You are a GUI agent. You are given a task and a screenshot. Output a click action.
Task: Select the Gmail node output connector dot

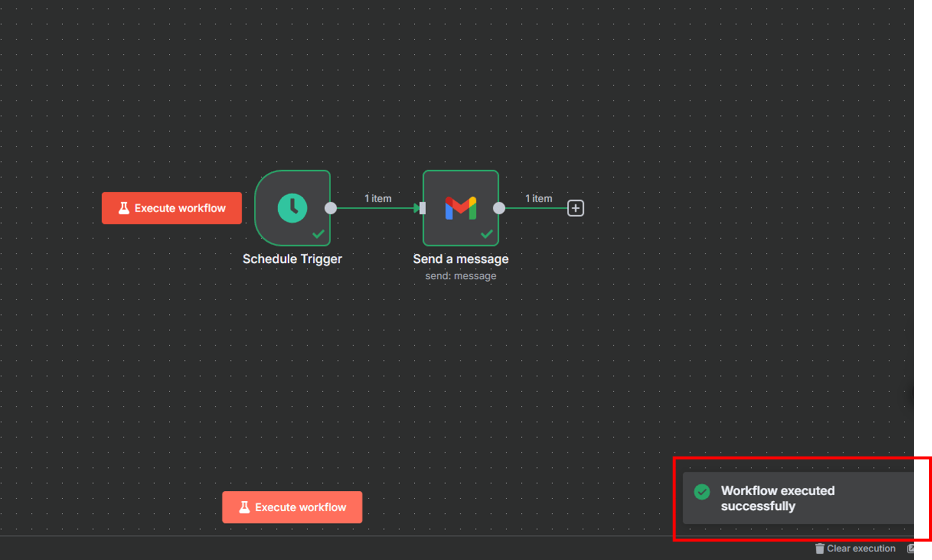click(x=499, y=208)
